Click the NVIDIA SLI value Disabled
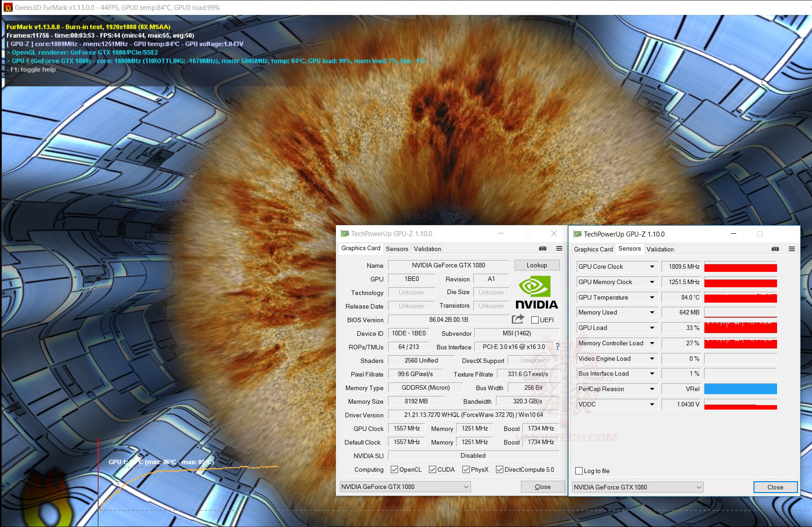 473,455
